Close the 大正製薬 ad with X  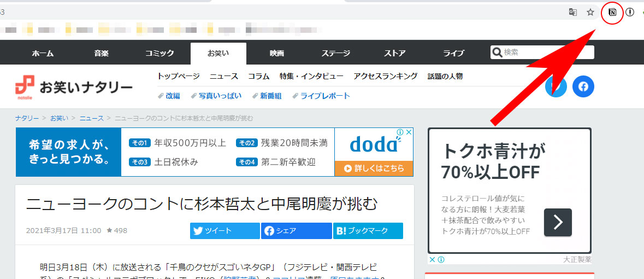[x=432, y=260]
